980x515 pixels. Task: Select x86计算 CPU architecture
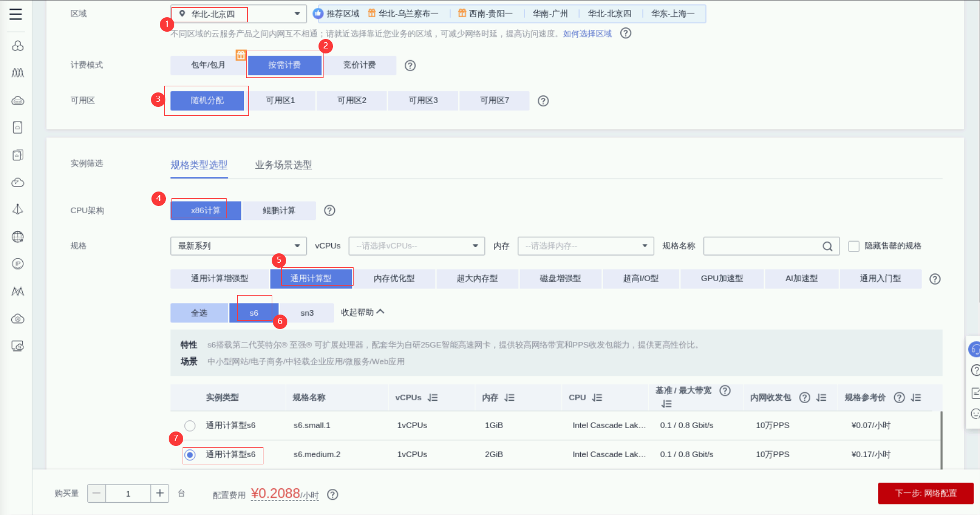click(205, 210)
